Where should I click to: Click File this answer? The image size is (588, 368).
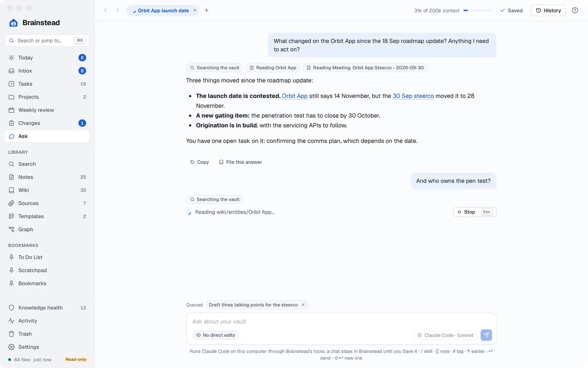point(240,162)
